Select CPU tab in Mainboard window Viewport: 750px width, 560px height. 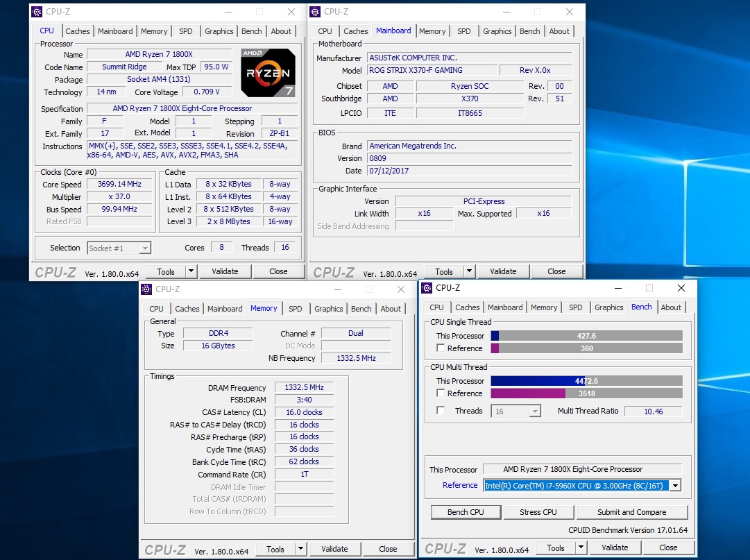click(x=325, y=31)
